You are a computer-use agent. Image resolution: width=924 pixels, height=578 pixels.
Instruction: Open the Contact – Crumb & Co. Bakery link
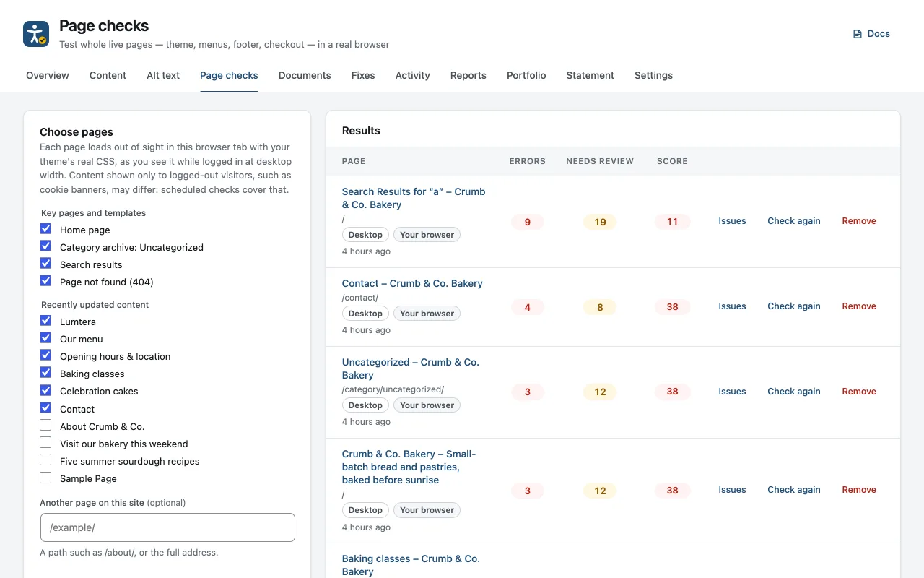(412, 283)
